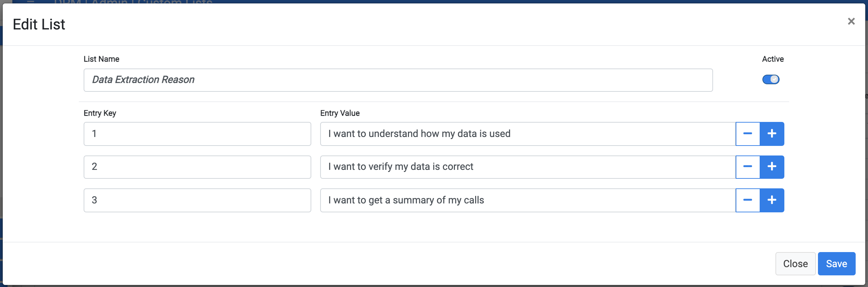Click the Active label above the switch
The height and width of the screenshot is (287, 868).
coord(773,59)
